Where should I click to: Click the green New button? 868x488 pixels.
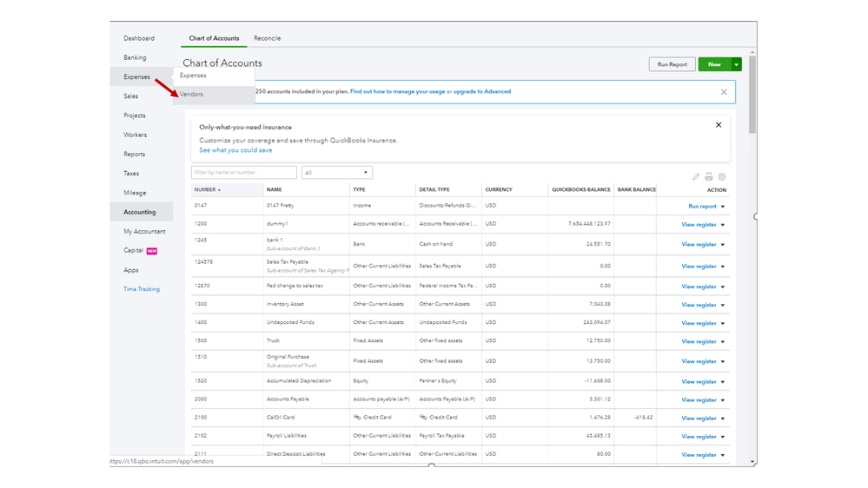coord(714,64)
